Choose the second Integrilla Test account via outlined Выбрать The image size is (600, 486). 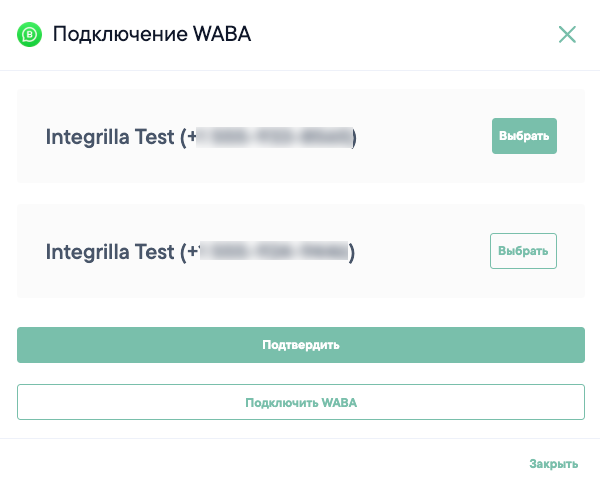coord(523,251)
